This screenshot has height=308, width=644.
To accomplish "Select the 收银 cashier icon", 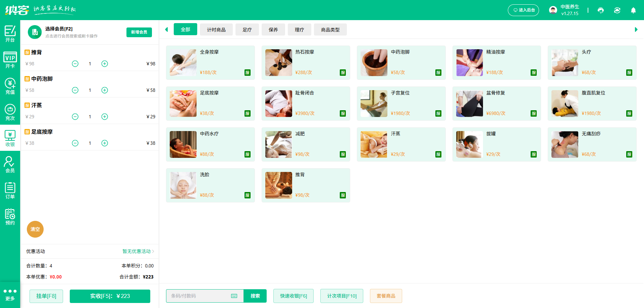I will pyautogui.click(x=10, y=137).
